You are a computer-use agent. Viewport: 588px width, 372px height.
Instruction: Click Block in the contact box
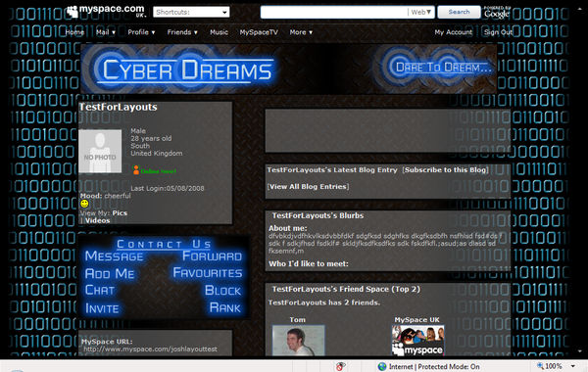(x=223, y=291)
